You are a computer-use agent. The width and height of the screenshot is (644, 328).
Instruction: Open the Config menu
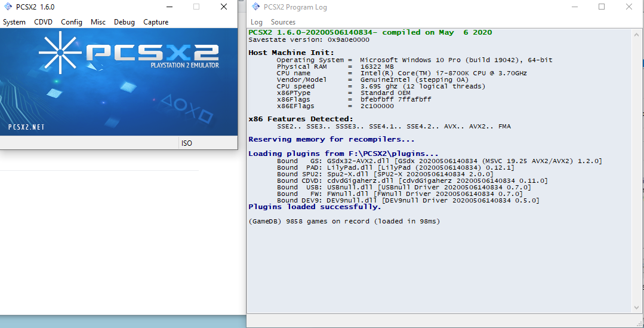pyautogui.click(x=72, y=22)
